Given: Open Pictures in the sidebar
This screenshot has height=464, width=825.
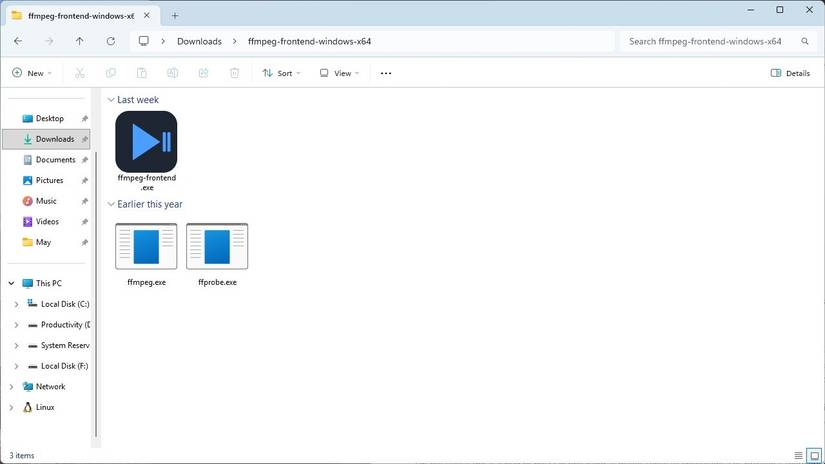Looking at the screenshot, I should pos(47,180).
